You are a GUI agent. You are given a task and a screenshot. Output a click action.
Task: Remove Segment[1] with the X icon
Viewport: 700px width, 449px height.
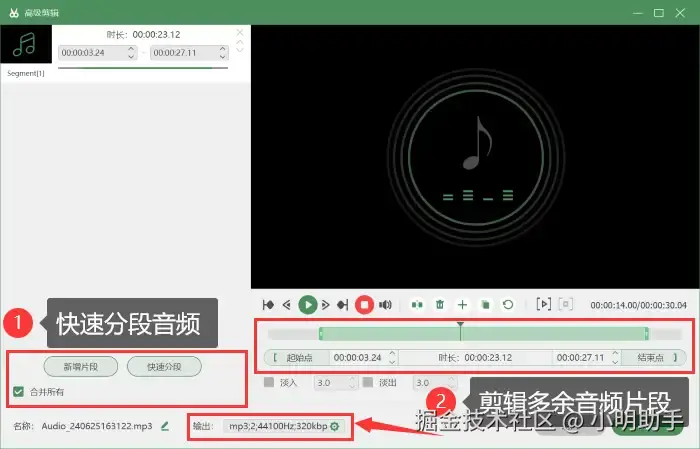point(240,32)
